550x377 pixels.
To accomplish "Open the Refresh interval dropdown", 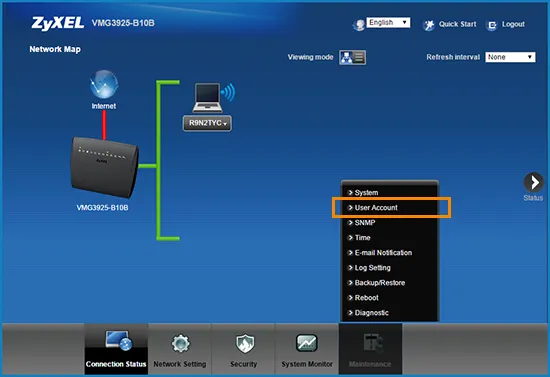I will (510, 57).
